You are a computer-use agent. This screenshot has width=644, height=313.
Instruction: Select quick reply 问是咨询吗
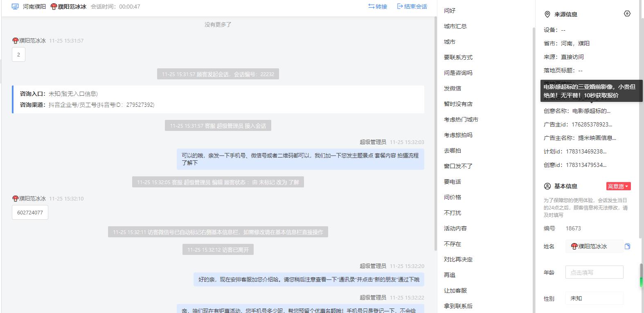pyautogui.click(x=458, y=73)
